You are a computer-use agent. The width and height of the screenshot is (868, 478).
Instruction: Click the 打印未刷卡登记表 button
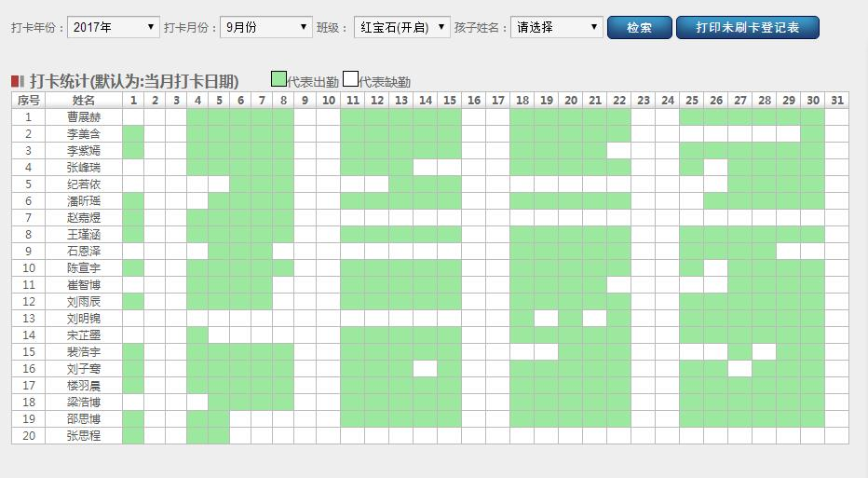(747, 28)
